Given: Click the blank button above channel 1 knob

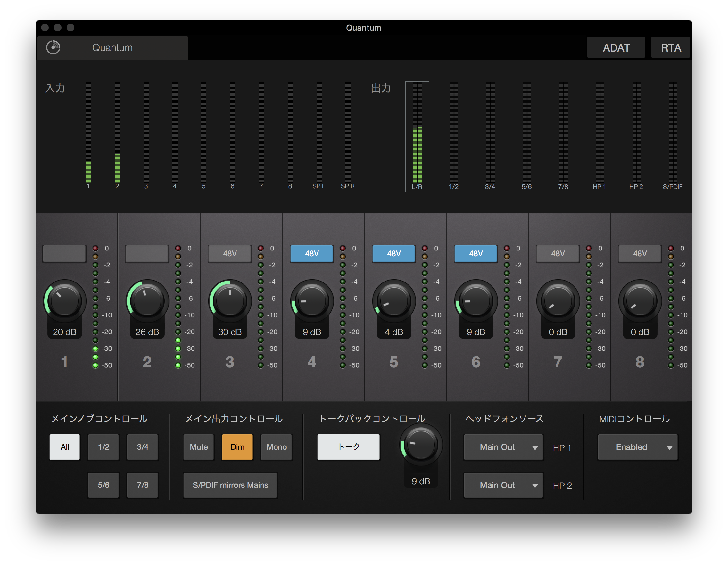Looking at the screenshot, I should [64, 254].
